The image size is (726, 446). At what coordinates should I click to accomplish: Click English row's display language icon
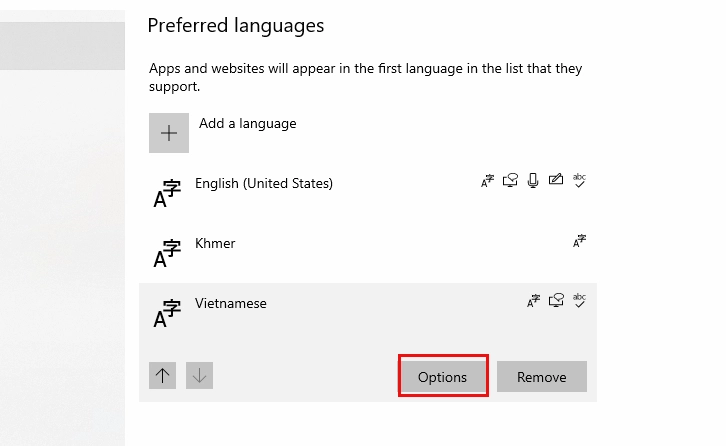tap(487, 181)
